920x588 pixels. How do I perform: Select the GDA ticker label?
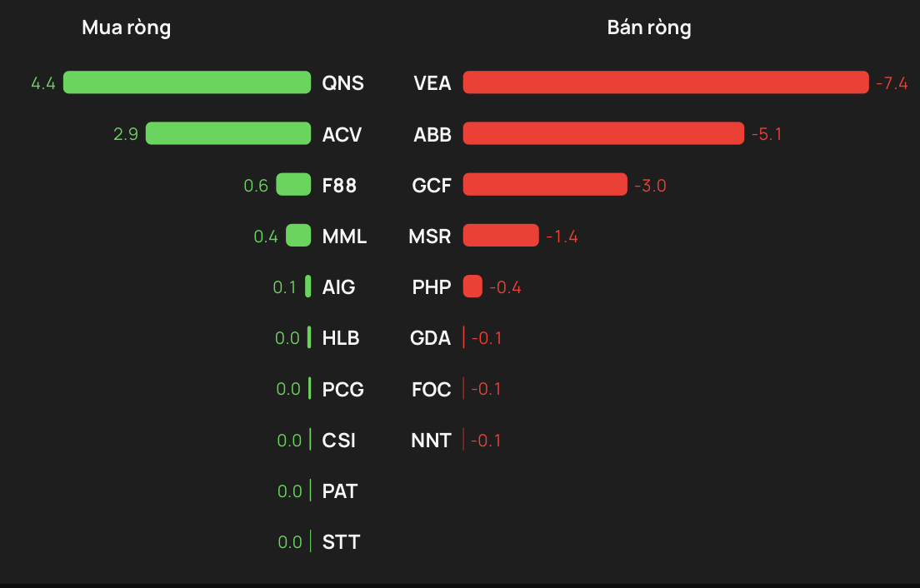pos(431,338)
